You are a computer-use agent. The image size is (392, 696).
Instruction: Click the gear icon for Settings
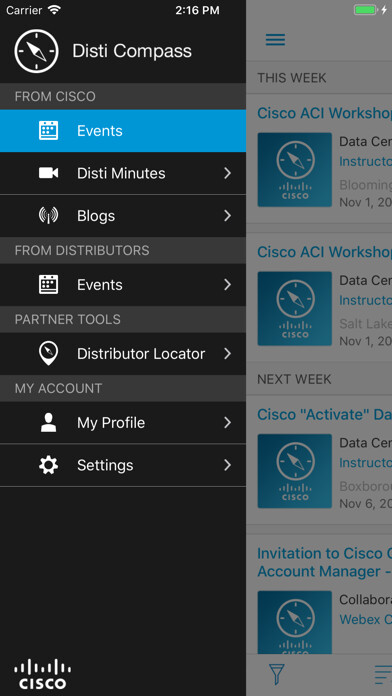click(48, 465)
